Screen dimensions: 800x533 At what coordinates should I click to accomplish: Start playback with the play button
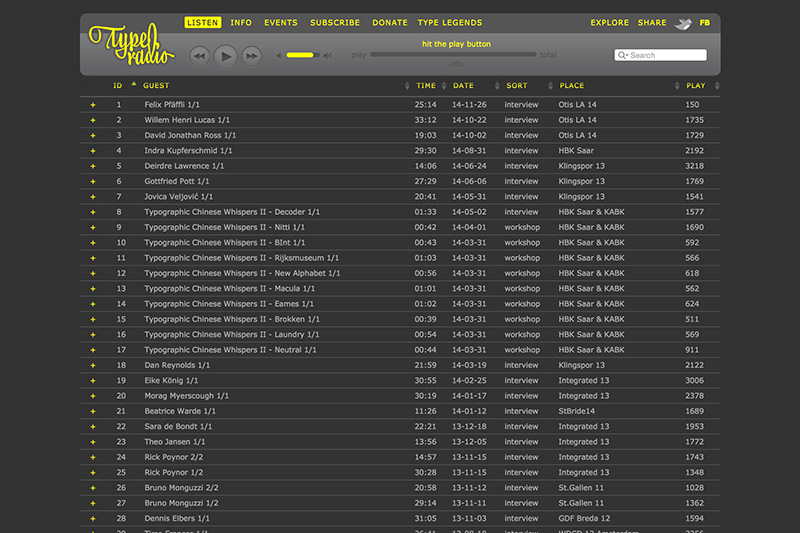(226, 56)
